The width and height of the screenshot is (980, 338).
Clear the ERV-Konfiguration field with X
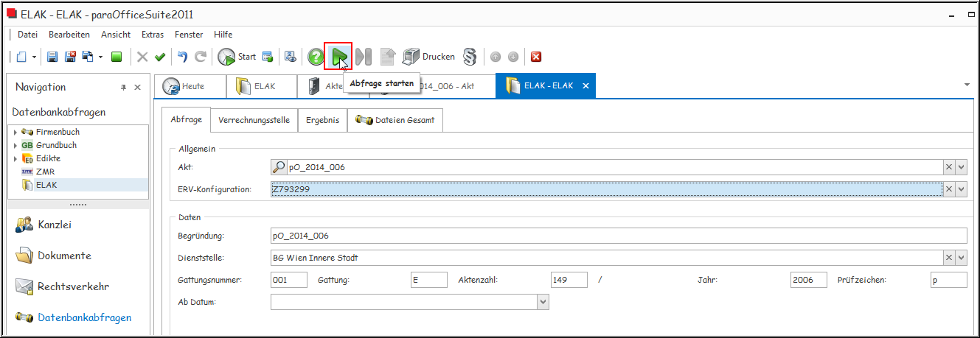[x=949, y=189]
